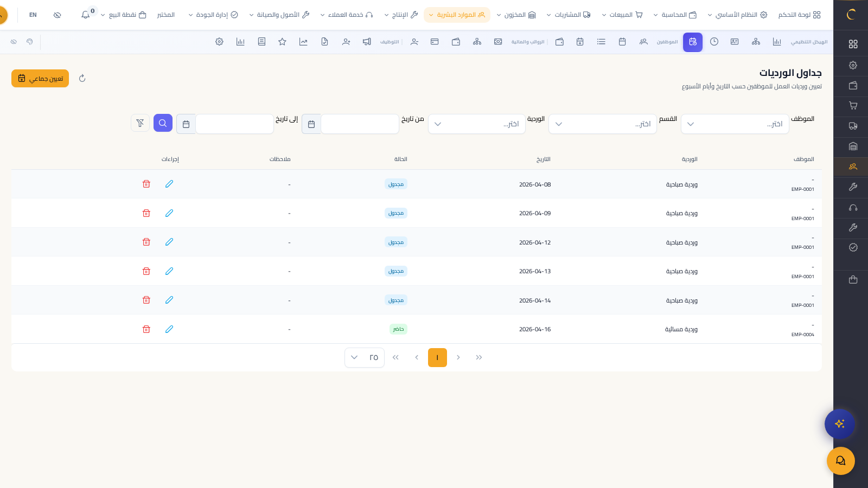The height and width of the screenshot is (488, 868).
Task: Click the تعيين جماعي bulk assign button
Action: coord(40,78)
